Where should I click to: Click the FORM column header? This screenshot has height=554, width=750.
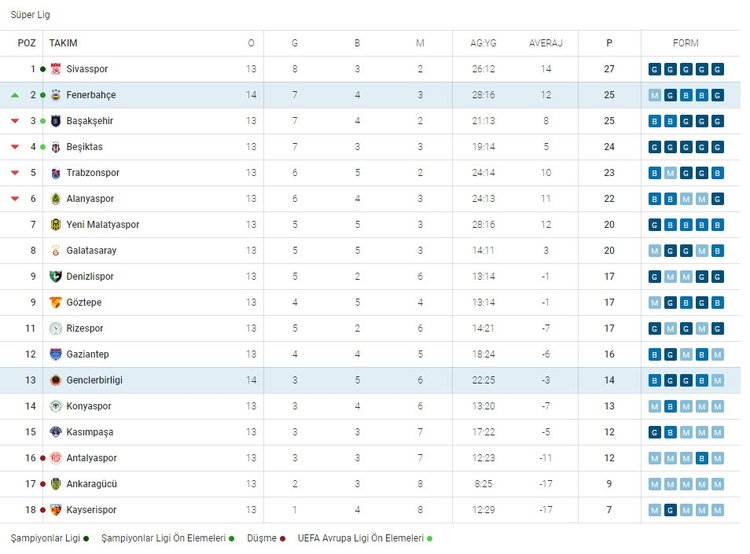pos(686,43)
